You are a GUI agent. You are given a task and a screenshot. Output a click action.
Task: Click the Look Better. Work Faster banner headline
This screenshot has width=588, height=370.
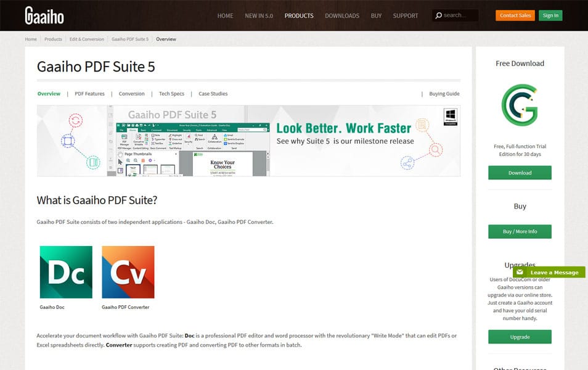point(344,128)
